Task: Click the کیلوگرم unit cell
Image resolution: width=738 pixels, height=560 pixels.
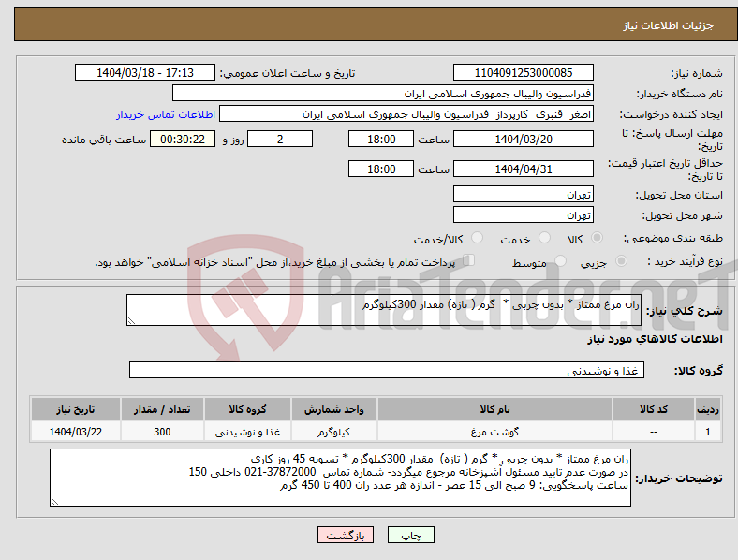Action: 333,432
